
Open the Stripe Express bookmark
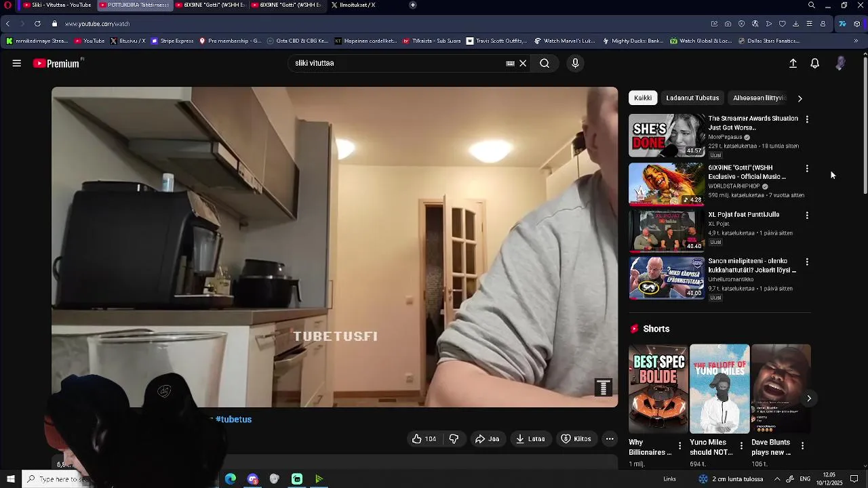coord(172,41)
